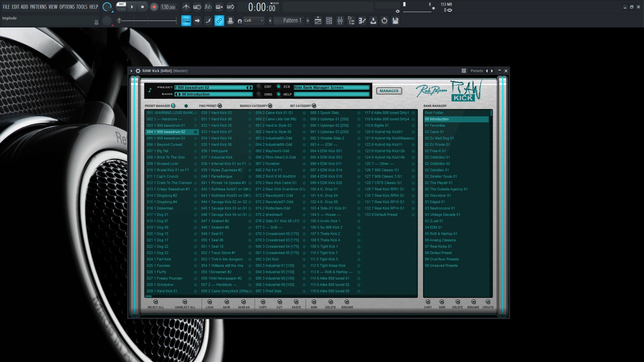644x362 pixels.
Task: Open the PATTERNS menu
Action: [x=38, y=7]
